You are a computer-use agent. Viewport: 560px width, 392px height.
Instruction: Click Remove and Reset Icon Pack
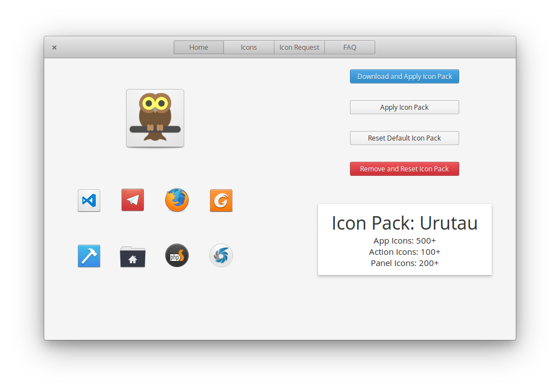pos(404,169)
